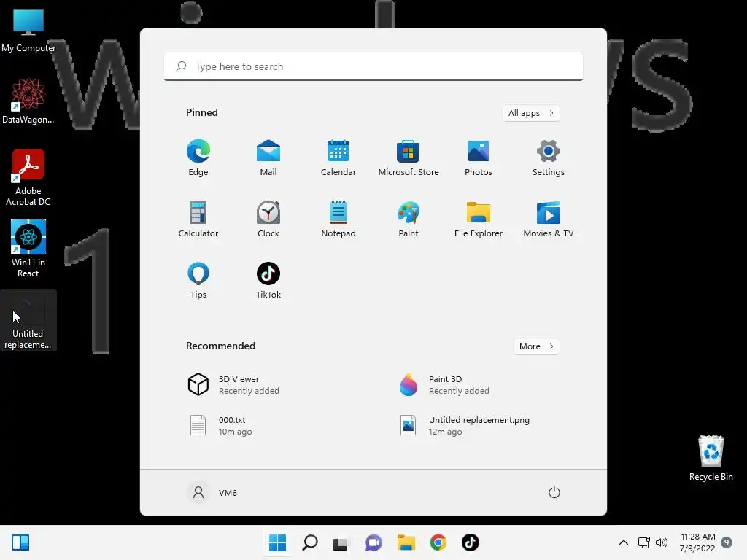Select My Computer desktop icon
This screenshot has width=747, height=560.
click(28, 29)
